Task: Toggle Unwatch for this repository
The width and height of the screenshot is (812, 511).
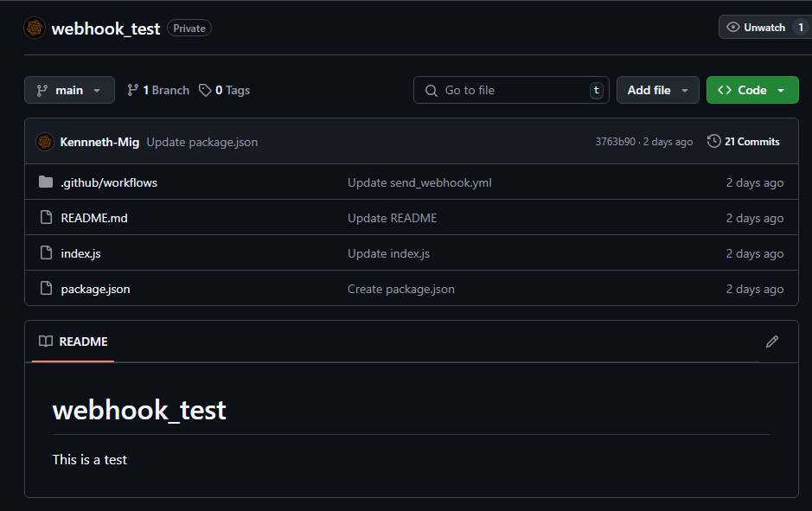Action: tap(764, 28)
